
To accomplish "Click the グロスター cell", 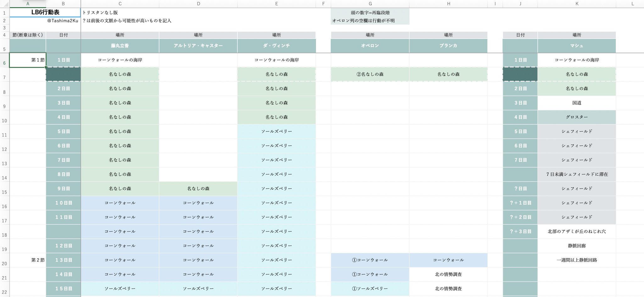I will click(x=577, y=117).
